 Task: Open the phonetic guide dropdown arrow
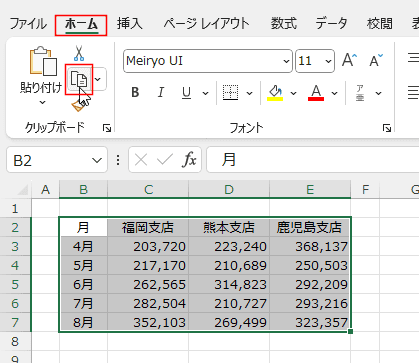(x=378, y=93)
